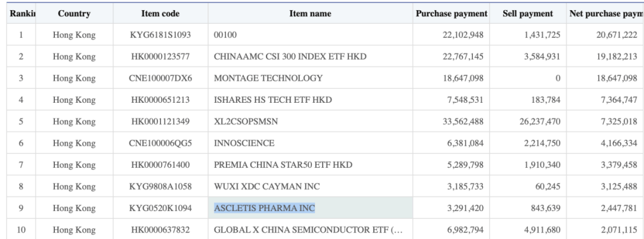Screen dimensions: 644x239
Task: Click the Sell payment column header
Action: point(528,13)
